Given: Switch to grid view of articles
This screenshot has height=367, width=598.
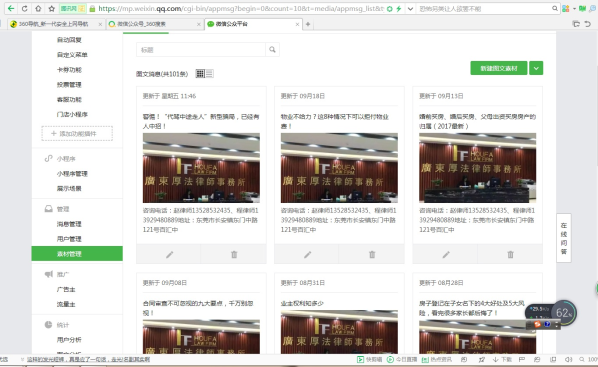Looking at the screenshot, I should (200, 74).
